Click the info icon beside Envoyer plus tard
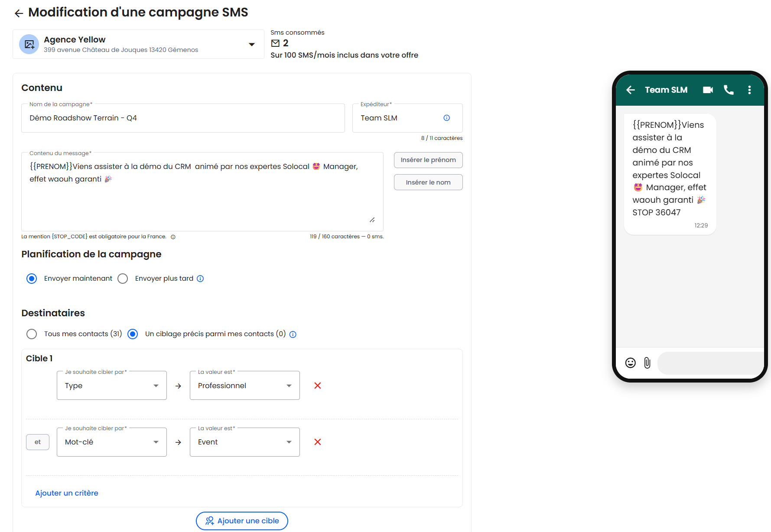This screenshot has height=532, width=771. tap(200, 279)
